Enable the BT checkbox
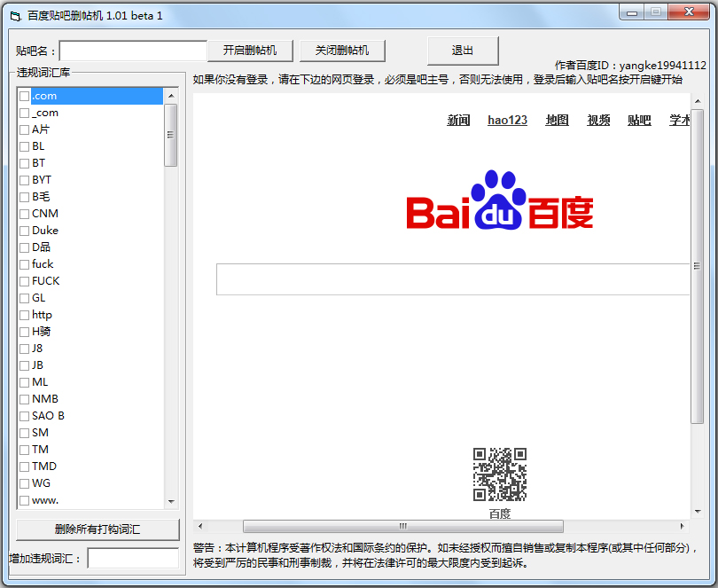This screenshot has height=588, width=718. click(24, 163)
